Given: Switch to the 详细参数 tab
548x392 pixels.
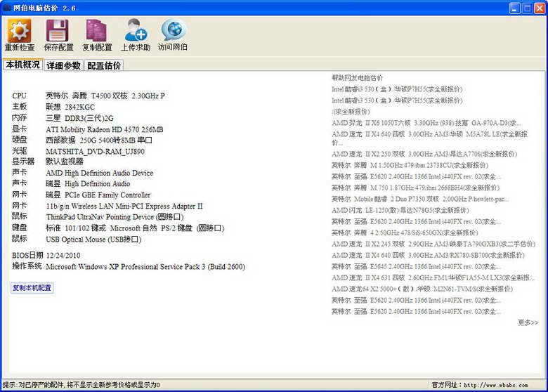Looking at the screenshot, I should tap(63, 65).
